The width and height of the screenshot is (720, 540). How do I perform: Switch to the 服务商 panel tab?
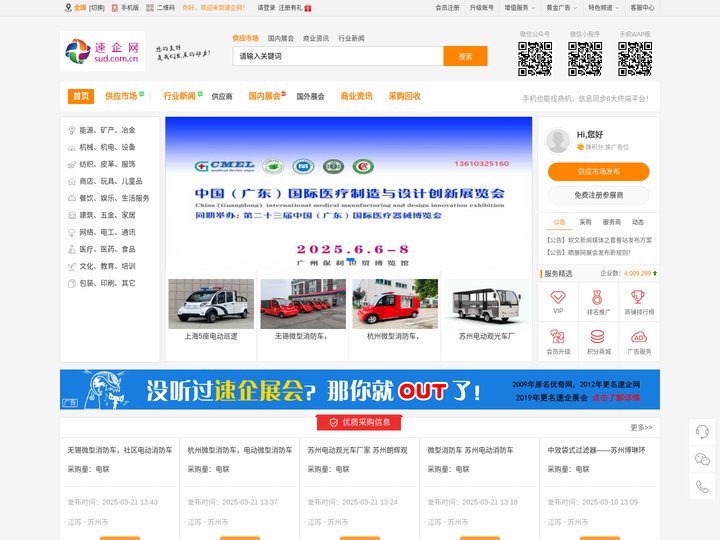point(612,222)
